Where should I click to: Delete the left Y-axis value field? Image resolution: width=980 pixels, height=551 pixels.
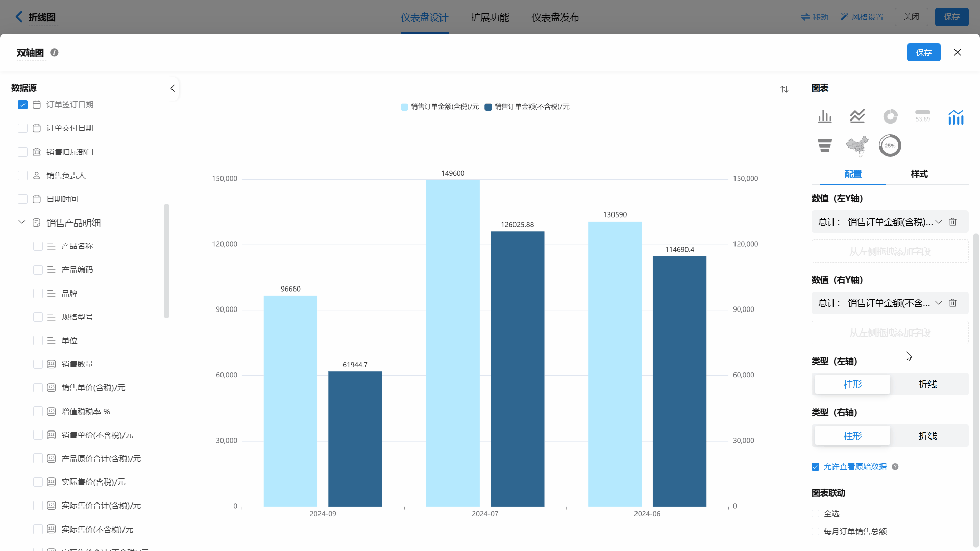click(x=952, y=222)
